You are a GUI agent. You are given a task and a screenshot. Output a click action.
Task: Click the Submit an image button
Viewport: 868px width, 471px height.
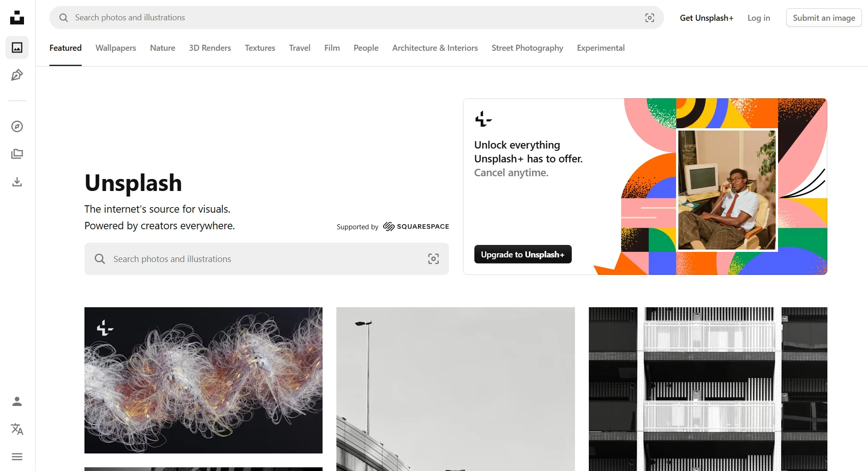click(x=824, y=18)
